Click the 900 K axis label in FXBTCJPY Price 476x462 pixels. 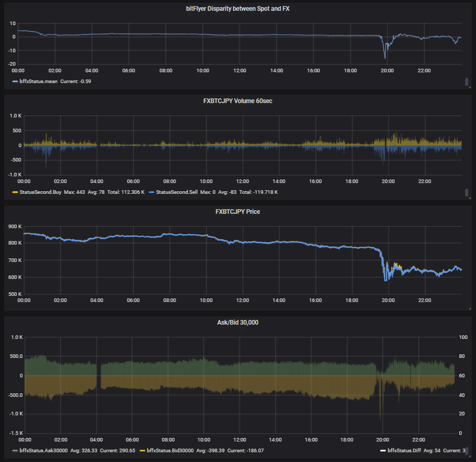click(x=15, y=227)
